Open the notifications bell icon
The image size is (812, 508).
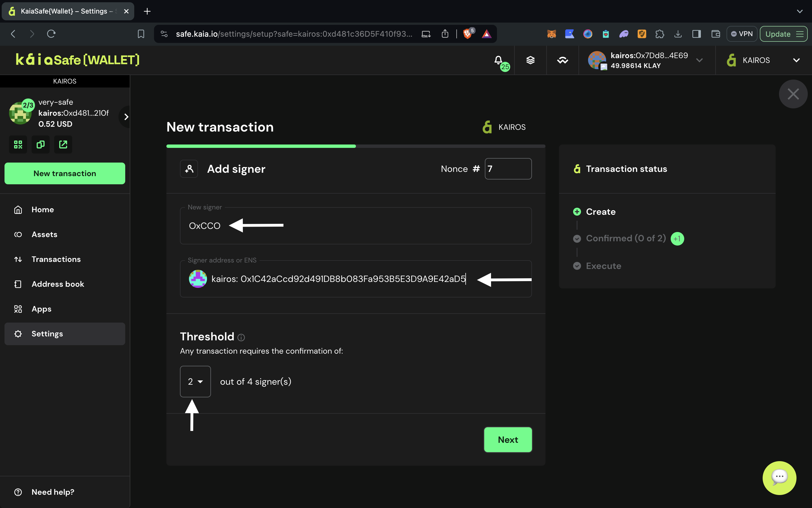pos(498,60)
